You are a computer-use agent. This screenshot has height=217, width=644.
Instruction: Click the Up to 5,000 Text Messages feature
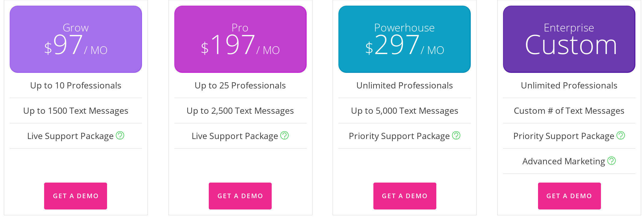point(405,111)
